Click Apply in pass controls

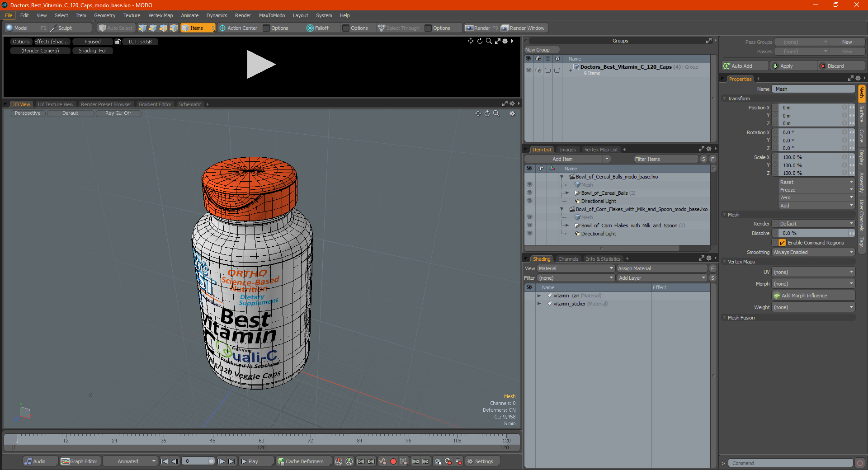793,66
